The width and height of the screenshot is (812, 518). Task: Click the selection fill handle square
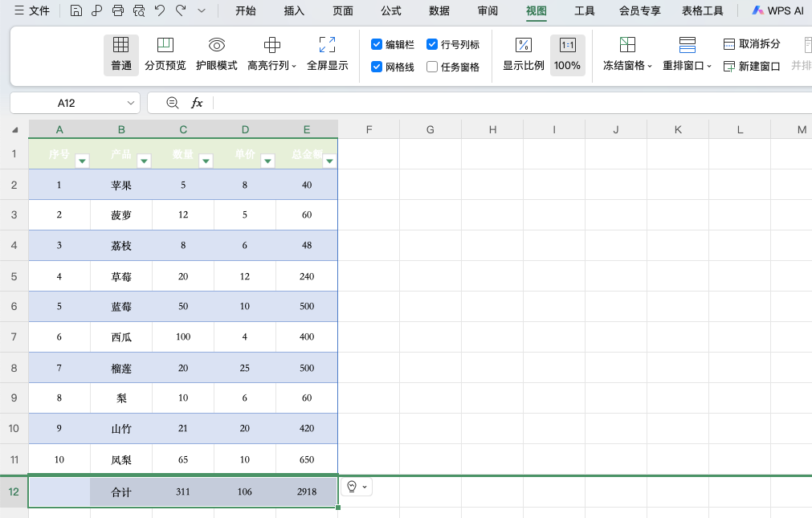click(x=338, y=507)
